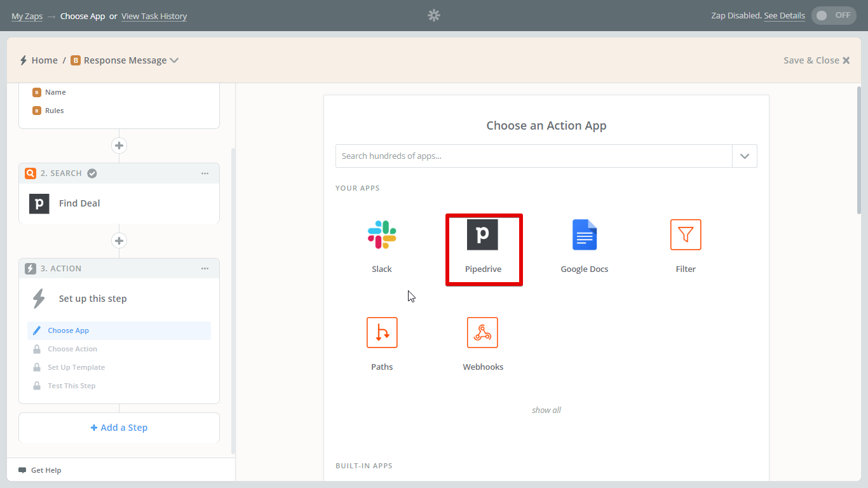Click the YOUR APPS section label
Viewport: 868px width, 488px height.
(x=358, y=188)
